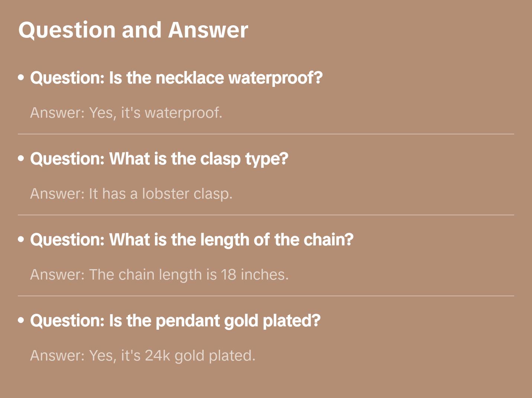This screenshot has width=532, height=398.
Task: Select the answer about 18 inches chain length
Action: coord(159,275)
